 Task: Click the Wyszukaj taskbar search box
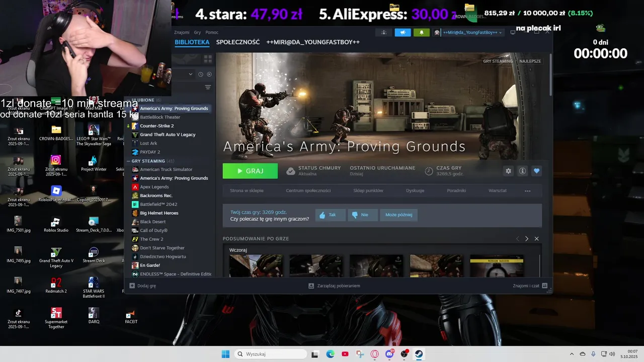[x=271, y=354]
